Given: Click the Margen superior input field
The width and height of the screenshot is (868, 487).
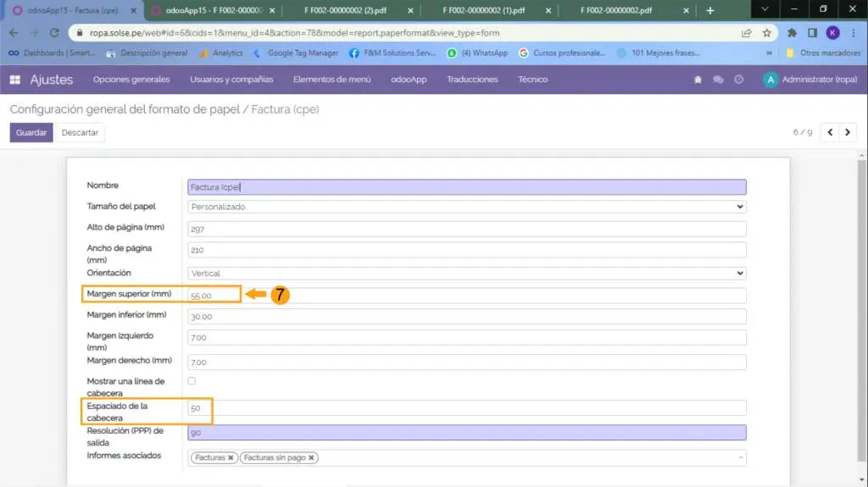Looking at the screenshot, I should pos(466,296).
